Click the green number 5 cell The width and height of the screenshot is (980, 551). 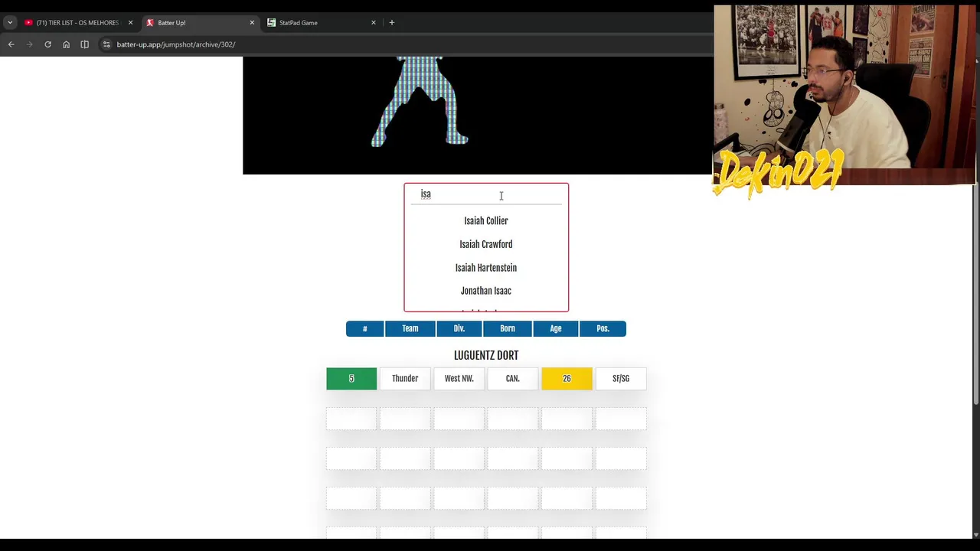[x=351, y=379]
